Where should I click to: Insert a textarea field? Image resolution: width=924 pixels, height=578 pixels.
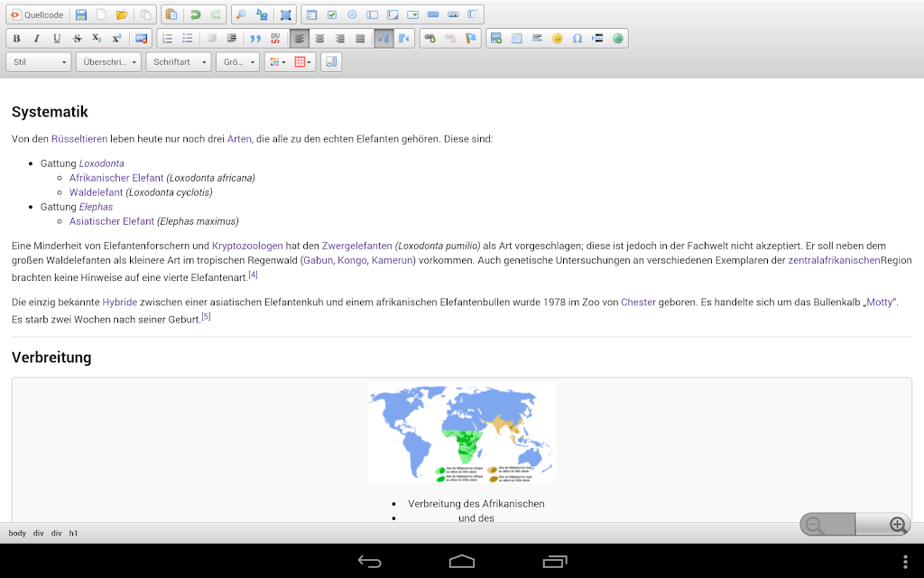click(x=393, y=14)
